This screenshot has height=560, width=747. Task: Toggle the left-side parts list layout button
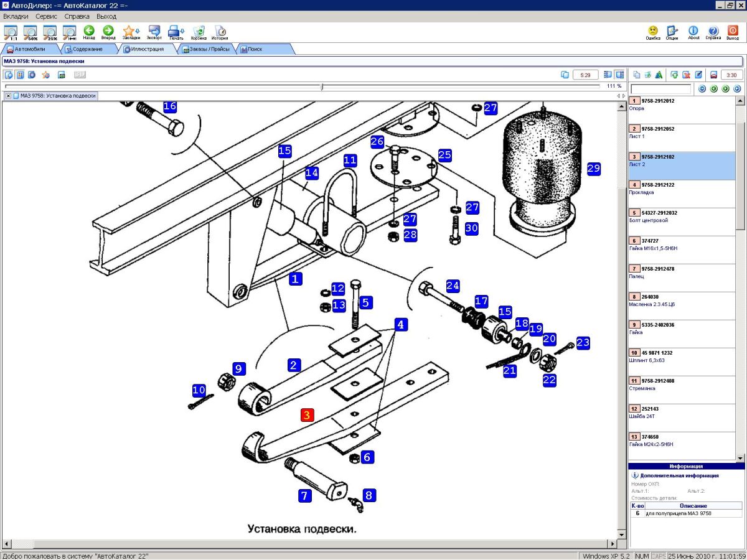pos(608,75)
